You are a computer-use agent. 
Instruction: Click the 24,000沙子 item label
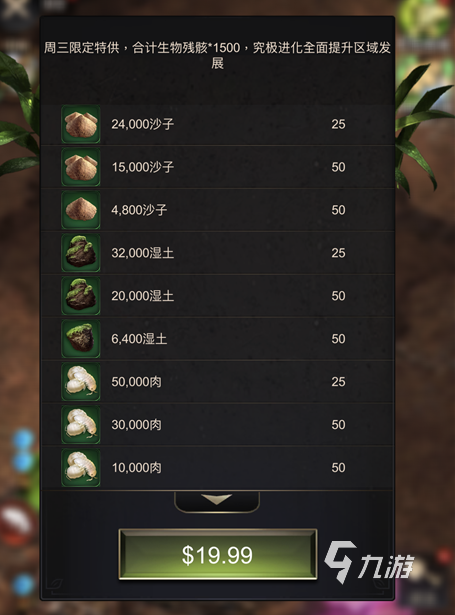coord(142,124)
